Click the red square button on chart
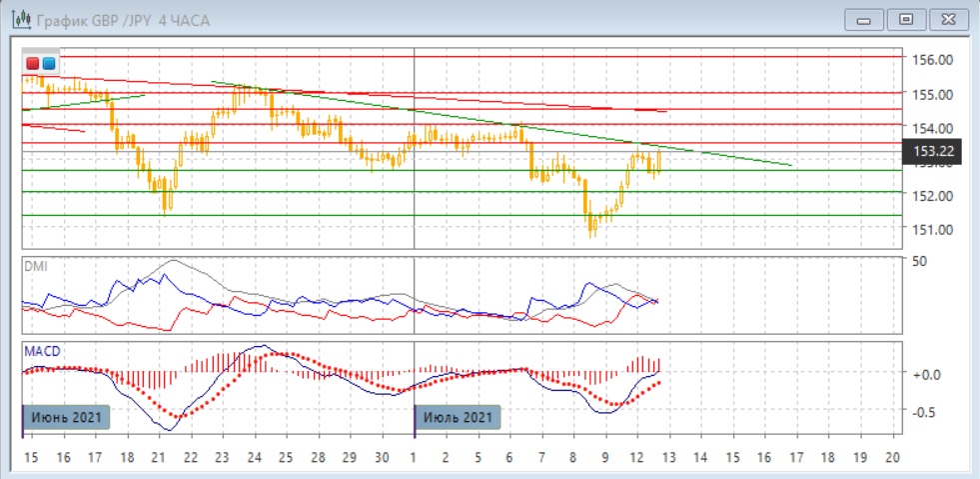The image size is (980, 479). point(32,65)
